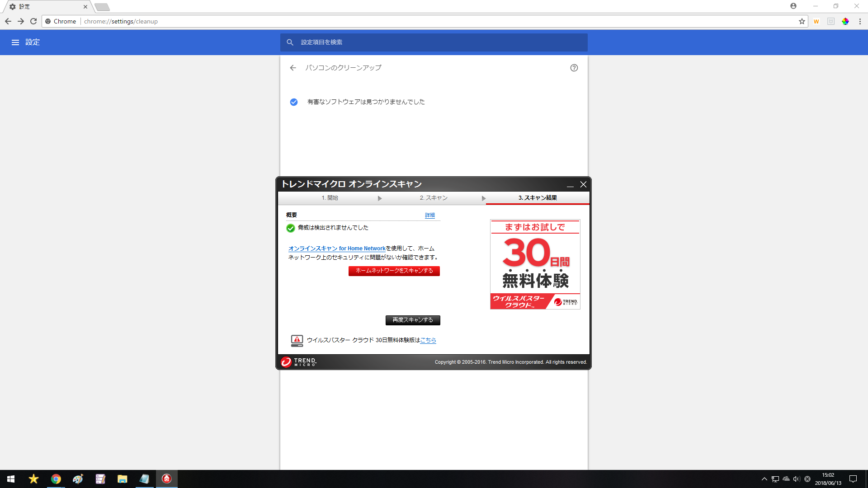Open the settings hamburger menu
This screenshot has width=868, height=488.
[x=15, y=42]
